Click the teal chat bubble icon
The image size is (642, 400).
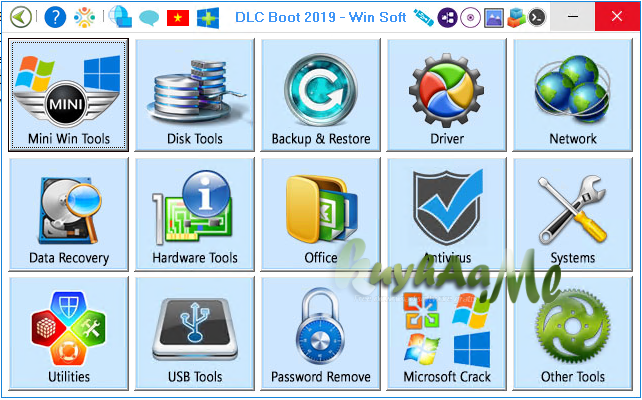(149, 18)
